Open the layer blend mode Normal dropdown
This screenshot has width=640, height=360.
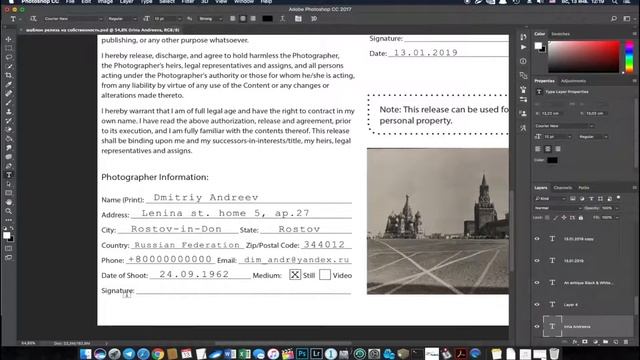coord(558,208)
